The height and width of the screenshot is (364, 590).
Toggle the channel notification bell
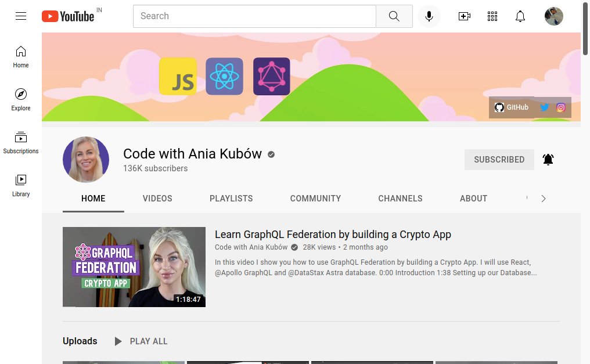(548, 160)
